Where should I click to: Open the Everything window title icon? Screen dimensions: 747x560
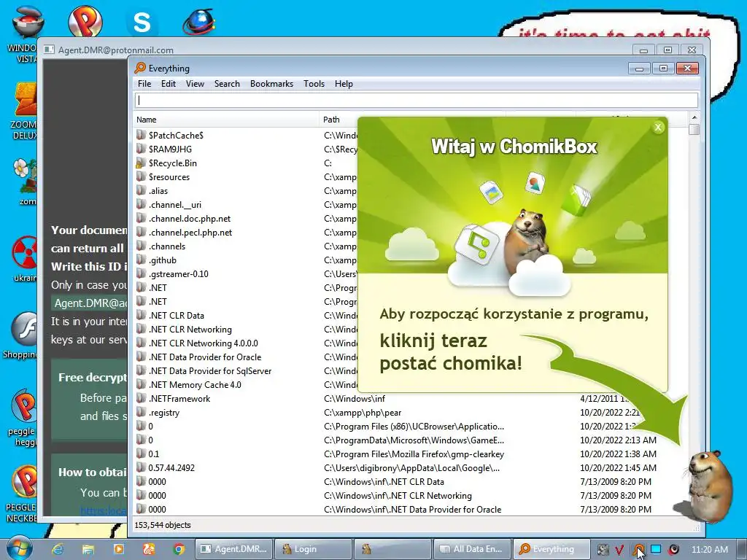140,68
